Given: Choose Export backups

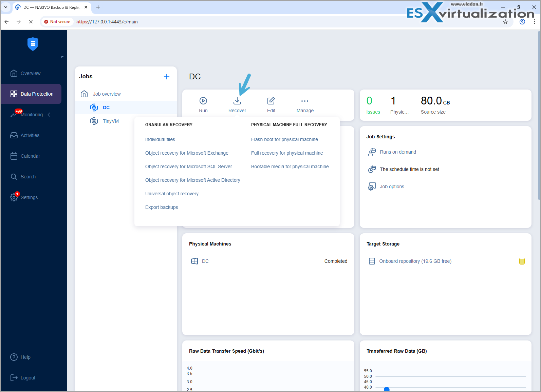Looking at the screenshot, I should pyautogui.click(x=162, y=207).
